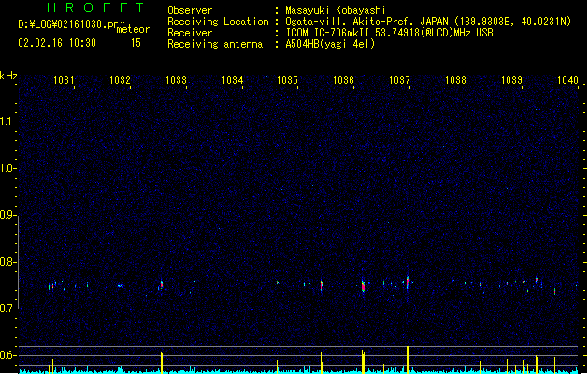Select observer name Masayuki Kobayashi
Screen dimensions: 588x374
[336, 10]
